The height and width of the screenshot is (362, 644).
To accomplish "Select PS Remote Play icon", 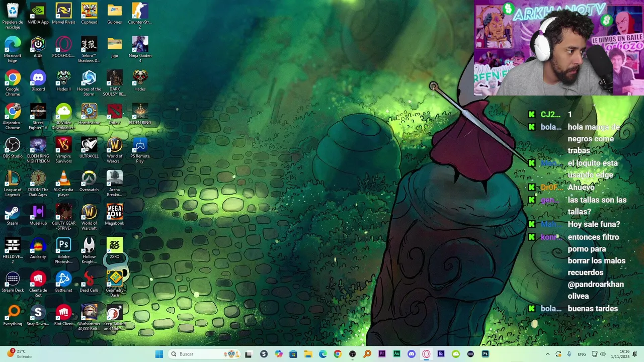I will pos(140,150).
